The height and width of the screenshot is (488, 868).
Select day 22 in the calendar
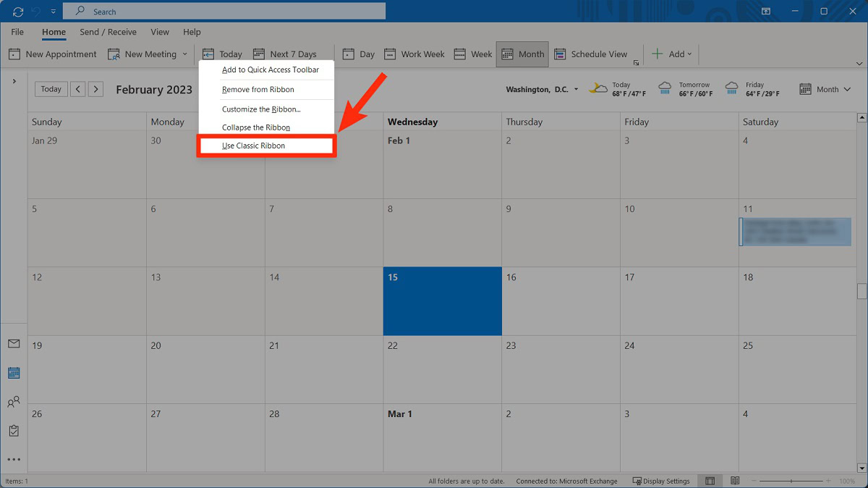(443, 369)
